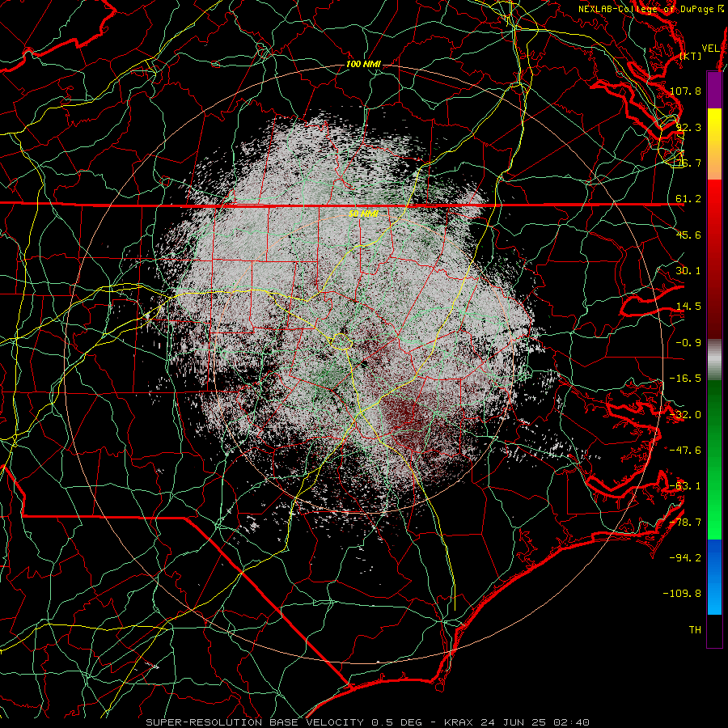Click the 76.7 velocity scale value
Viewport: 728px width, 728px height.
click(x=688, y=163)
